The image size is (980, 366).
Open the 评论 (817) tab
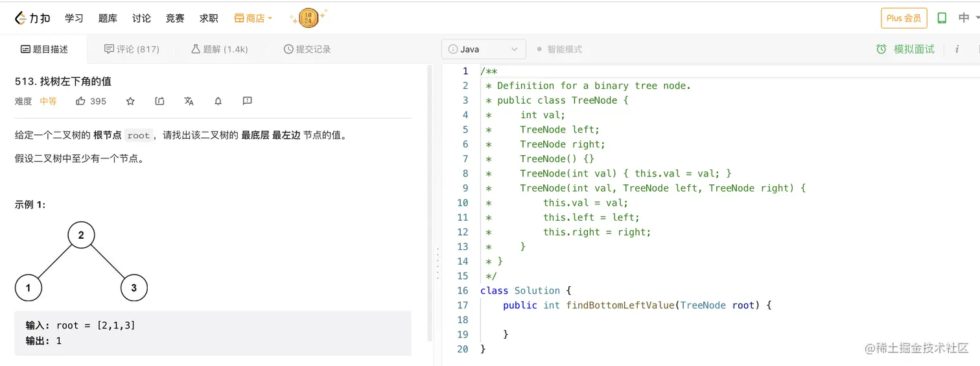[x=132, y=49]
